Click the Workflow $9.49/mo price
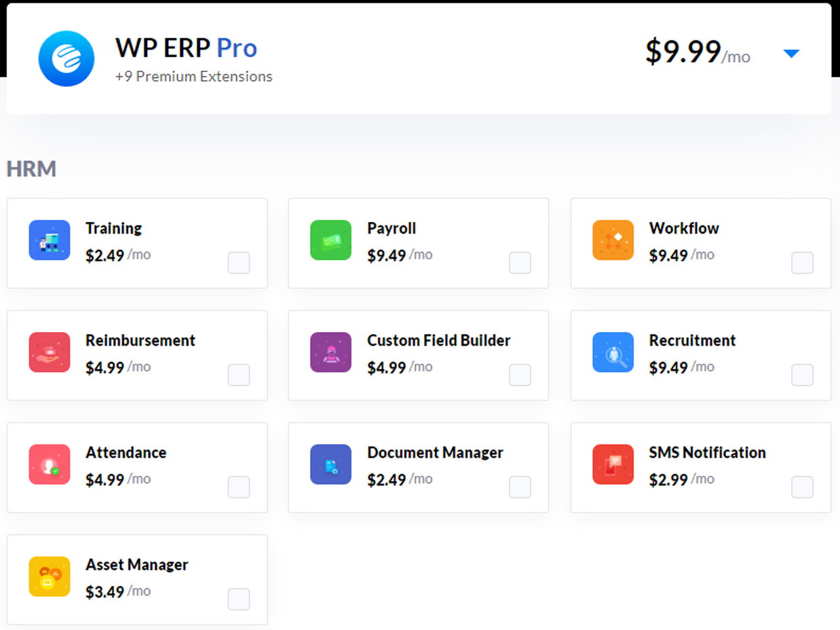The image size is (840, 630). point(682,255)
